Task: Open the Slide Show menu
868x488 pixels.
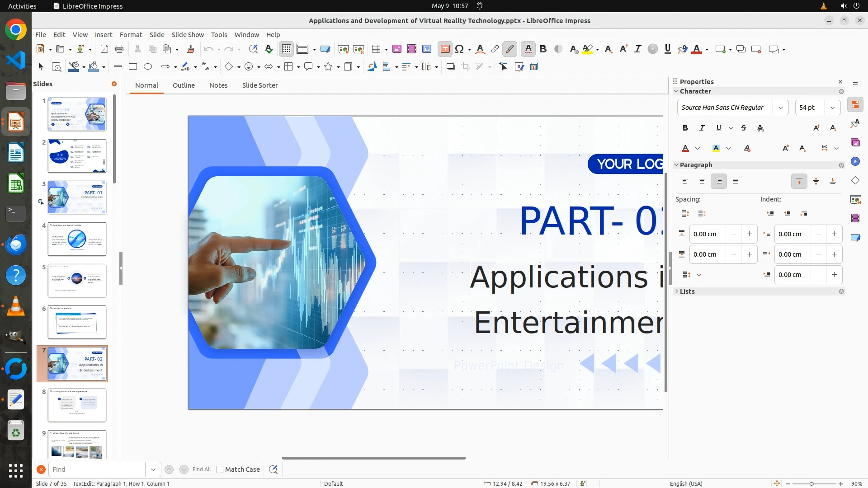Action: pos(188,35)
